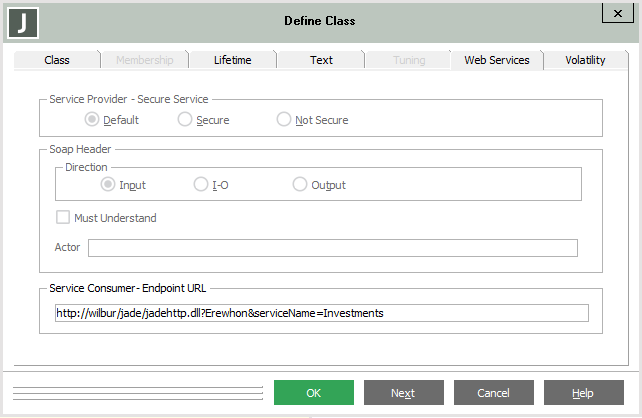
Task: Select Output as the direction
Action: point(301,185)
